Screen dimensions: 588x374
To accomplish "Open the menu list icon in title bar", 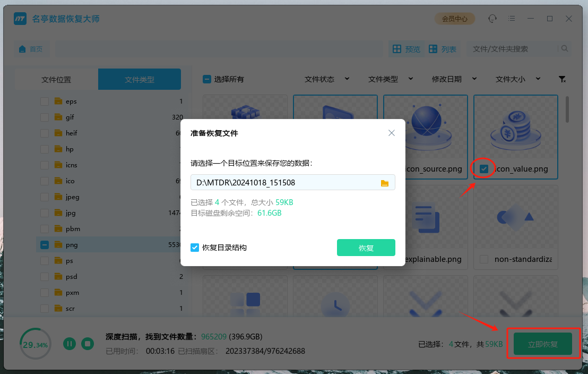I will pyautogui.click(x=512, y=19).
